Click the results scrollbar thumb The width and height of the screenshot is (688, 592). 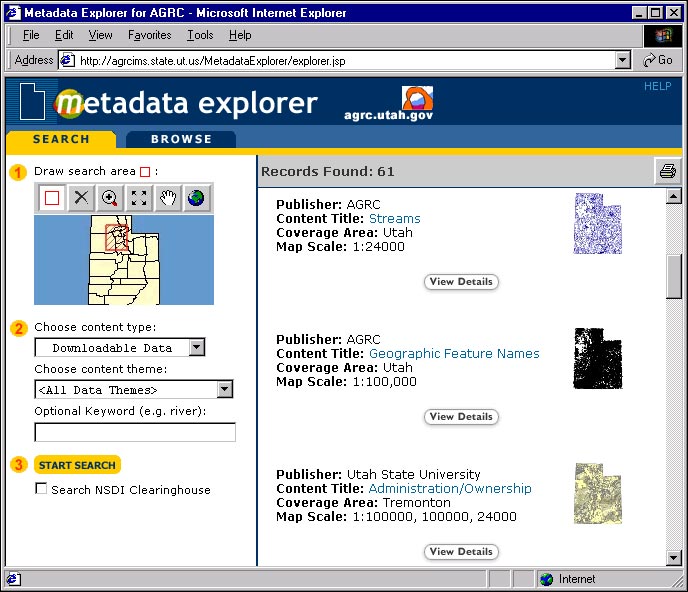coord(674,277)
